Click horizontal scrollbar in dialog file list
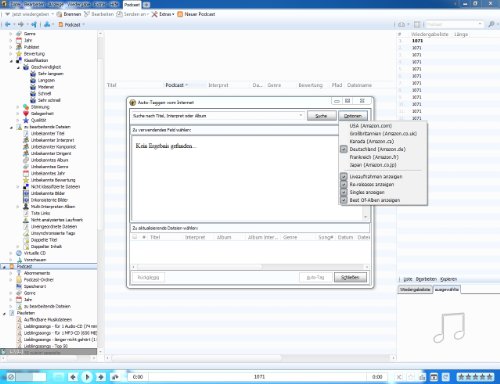This screenshot has height=384, width=500. click(x=250, y=267)
